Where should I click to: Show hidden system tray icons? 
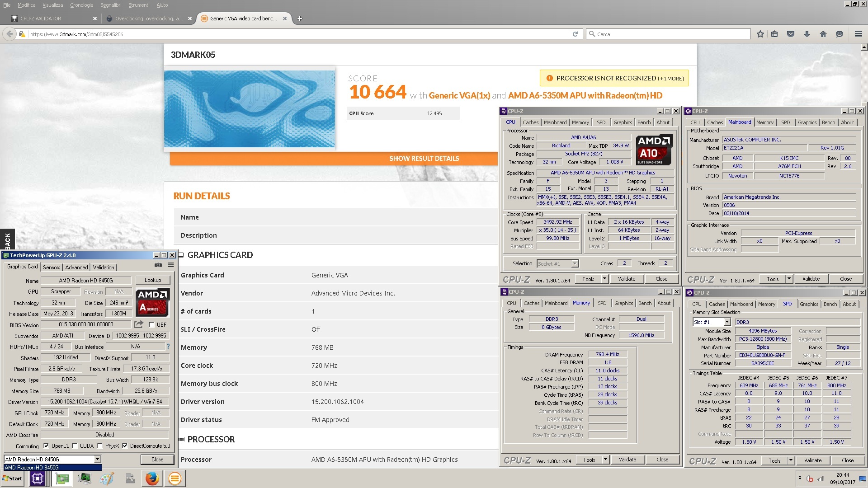point(800,479)
